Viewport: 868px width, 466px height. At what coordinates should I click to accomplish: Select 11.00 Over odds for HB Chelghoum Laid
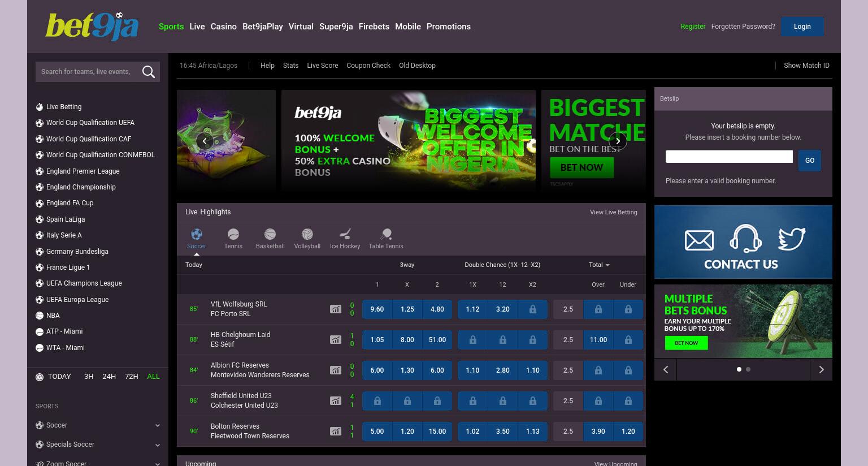click(x=598, y=340)
